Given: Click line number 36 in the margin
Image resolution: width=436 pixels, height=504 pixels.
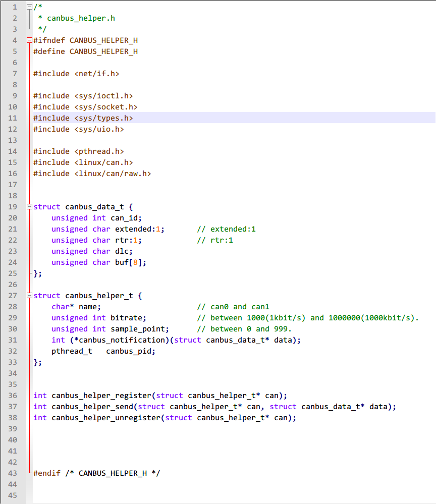Looking at the screenshot, I should [13, 396].
